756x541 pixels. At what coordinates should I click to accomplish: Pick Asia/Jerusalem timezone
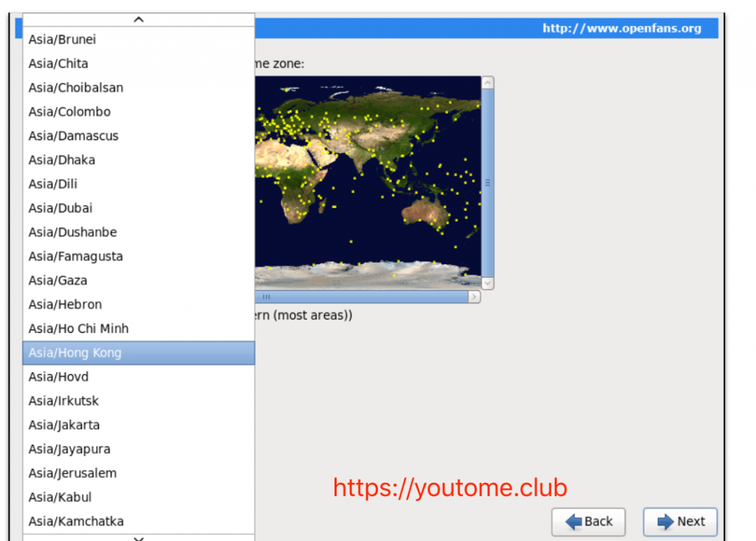pyautogui.click(x=138, y=474)
